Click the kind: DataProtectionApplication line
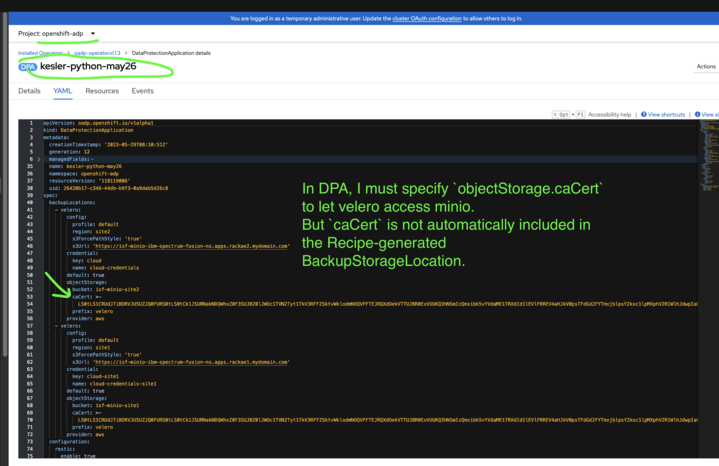Viewport: 719px width, 466px height. (88, 130)
